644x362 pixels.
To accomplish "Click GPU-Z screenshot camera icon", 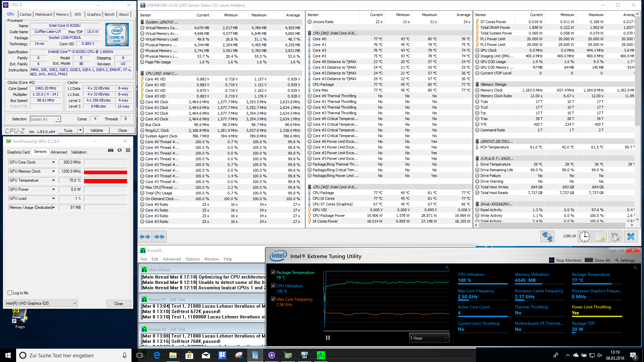I will [111, 150].
